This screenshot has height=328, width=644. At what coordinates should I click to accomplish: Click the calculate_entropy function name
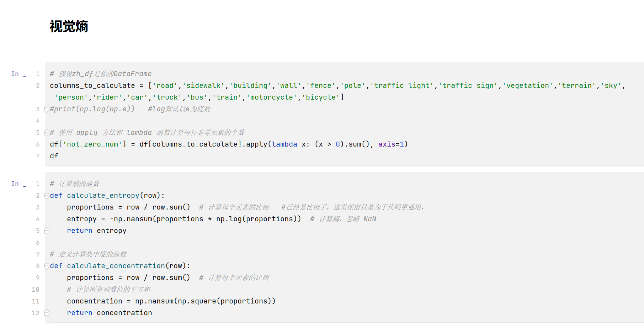click(103, 196)
